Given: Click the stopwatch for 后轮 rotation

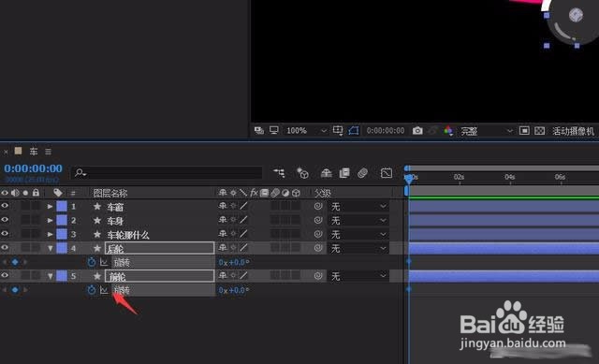Looking at the screenshot, I should pos(92,262).
